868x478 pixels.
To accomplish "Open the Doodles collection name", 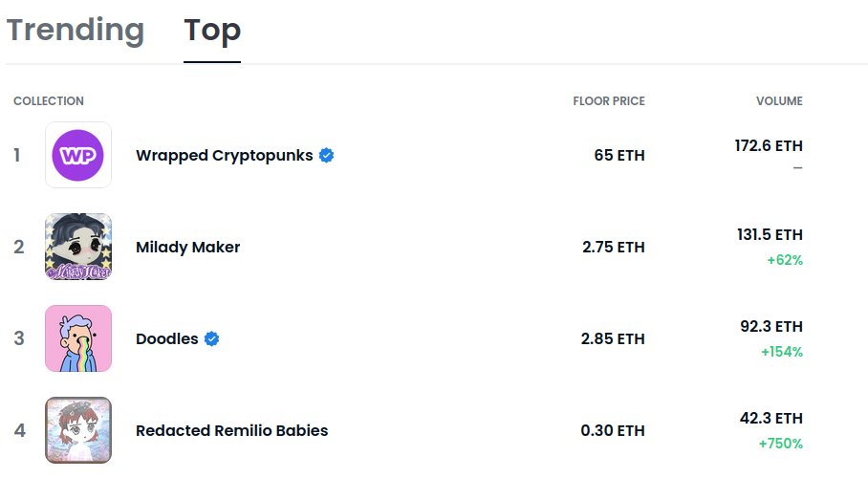I will click(x=166, y=338).
